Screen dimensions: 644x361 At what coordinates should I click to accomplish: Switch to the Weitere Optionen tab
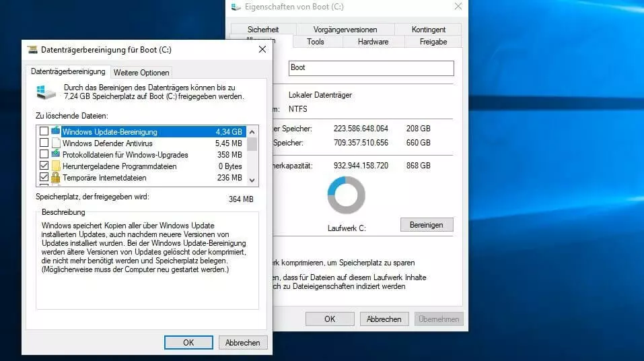(141, 72)
